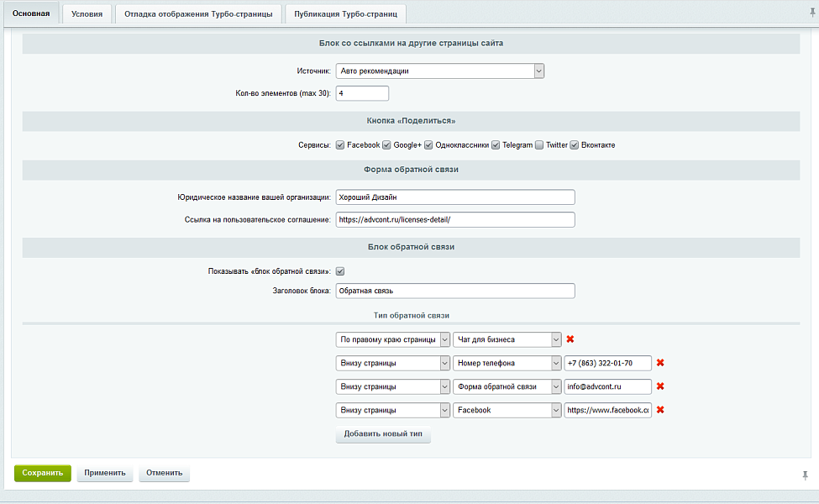This screenshot has width=819, height=504.
Task: Toggle the Facebook share checkbox
Action: coord(340,145)
